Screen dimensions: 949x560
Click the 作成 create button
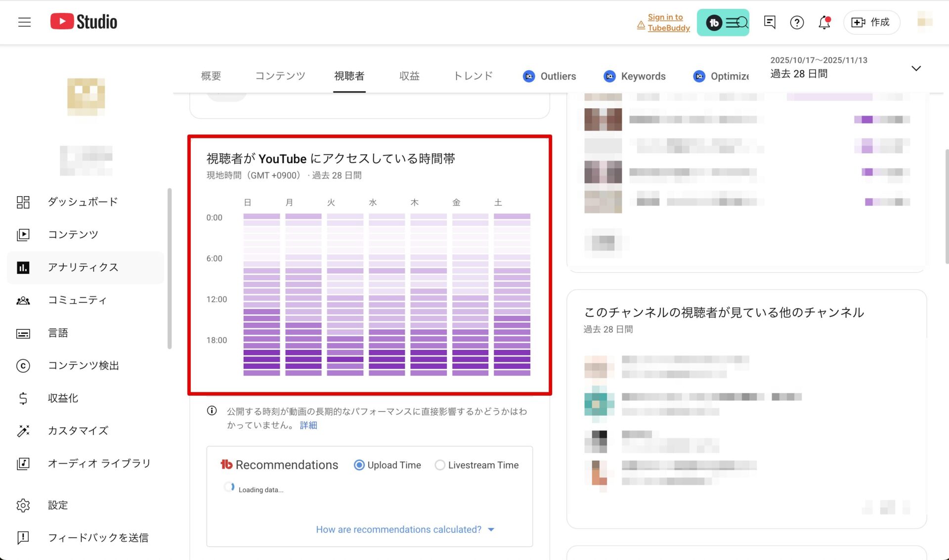871,22
